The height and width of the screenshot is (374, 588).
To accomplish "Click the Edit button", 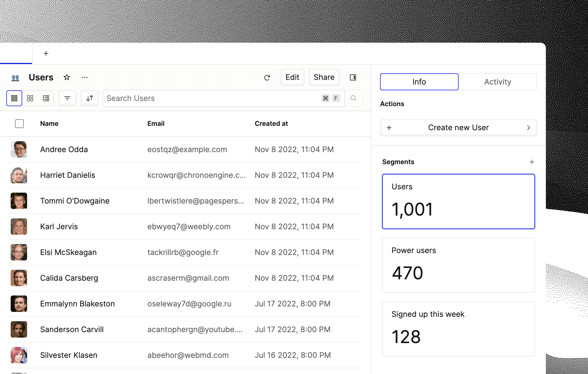I will click(292, 77).
